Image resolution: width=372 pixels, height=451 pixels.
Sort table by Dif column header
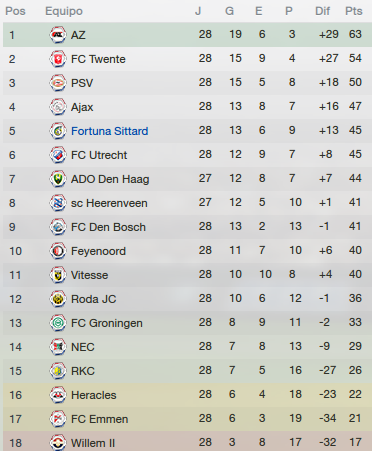tap(322, 11)
